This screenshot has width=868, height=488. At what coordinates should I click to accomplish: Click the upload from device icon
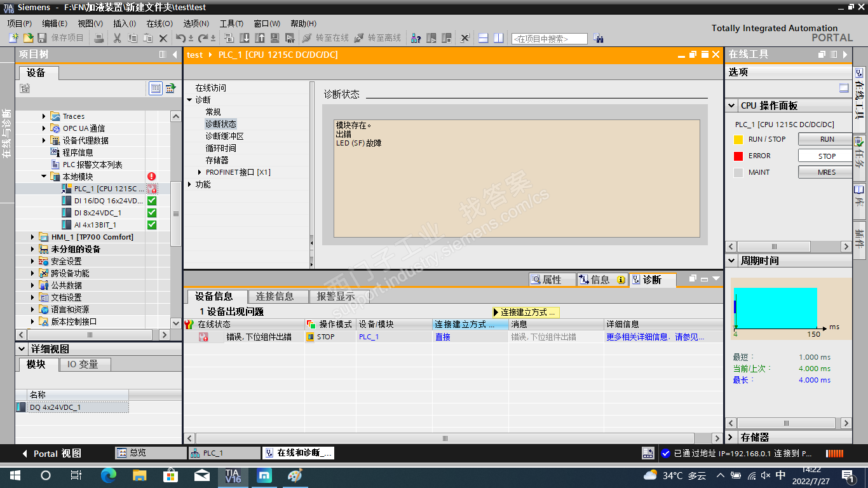[260, 38]
